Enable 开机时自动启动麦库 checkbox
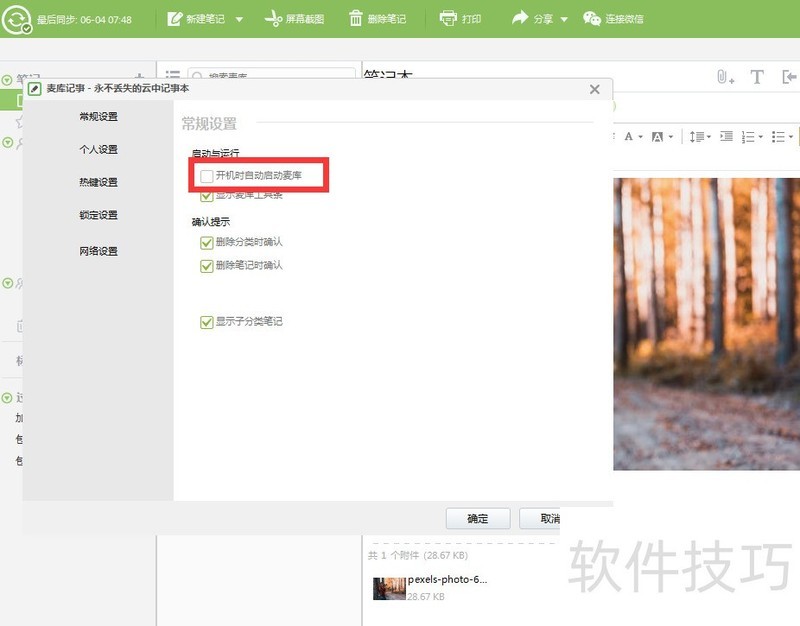The image size is (800, 626). pyautogui.click(x=206, y=176)
